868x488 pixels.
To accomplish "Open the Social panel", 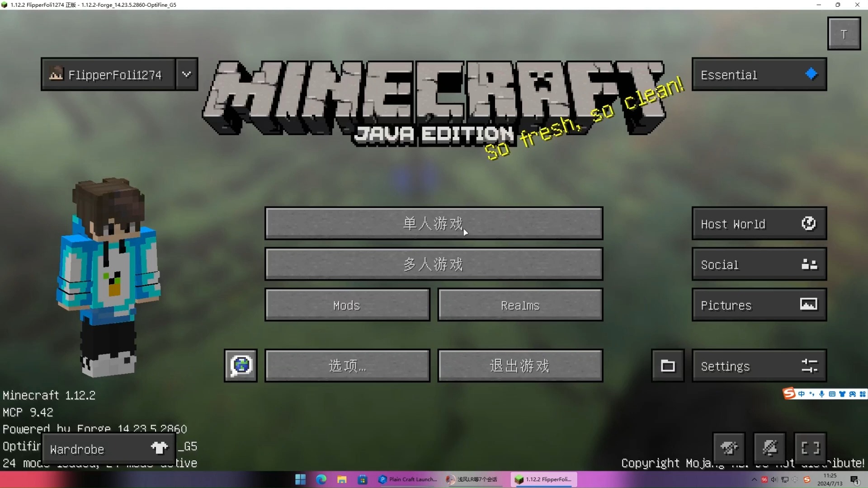I will point(759,264).
